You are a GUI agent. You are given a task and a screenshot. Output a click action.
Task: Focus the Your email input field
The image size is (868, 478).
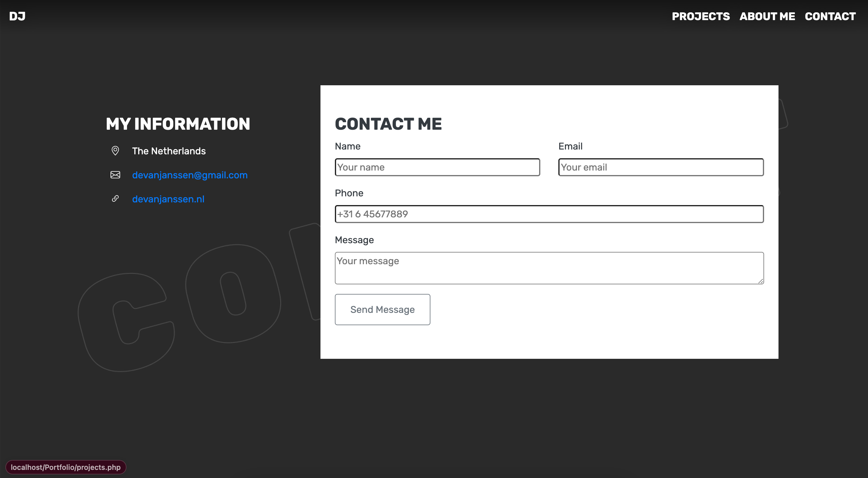(x=661, y=167)
